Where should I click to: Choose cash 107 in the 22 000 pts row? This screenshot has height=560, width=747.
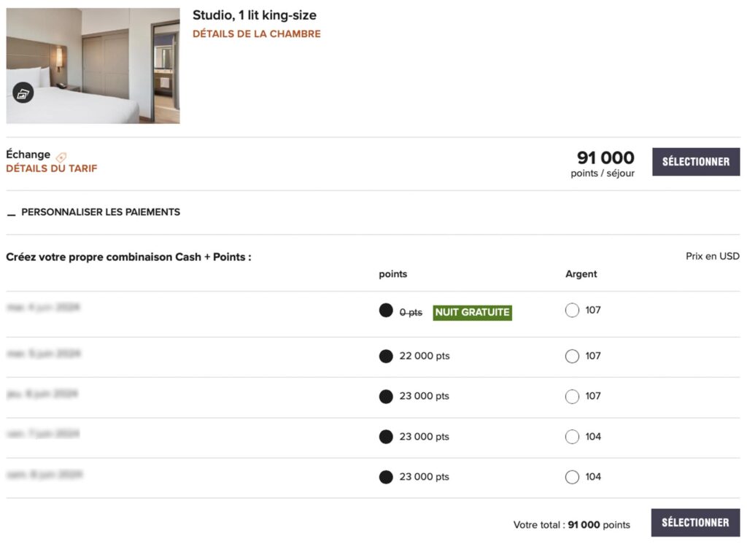[572, 357]
